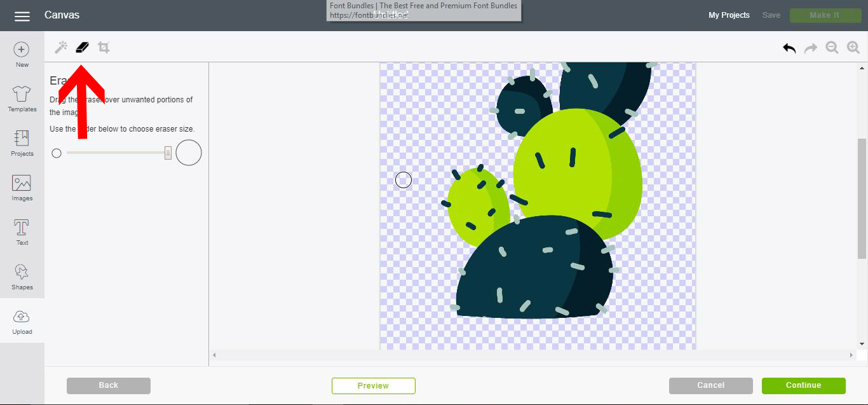Screen dimensions: 868x405
Task: Click the Back button
Action: click(x=109, y=385)
